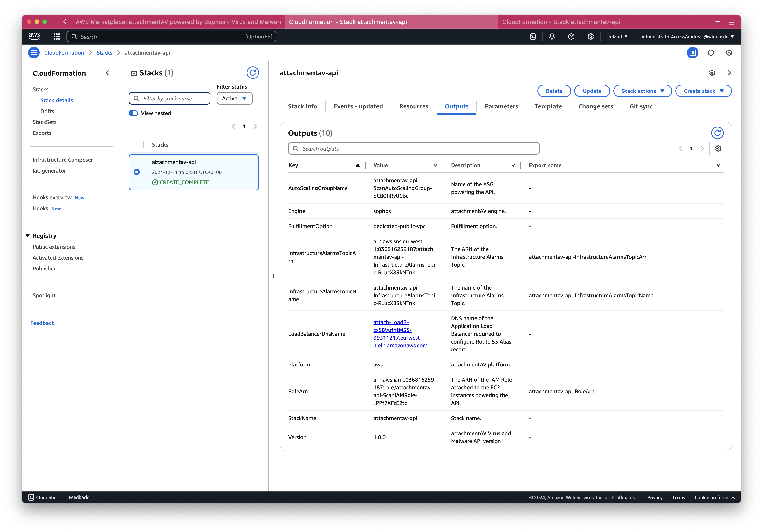Click the Delete button
The image size is (763, 532).
tap(554, 91)
